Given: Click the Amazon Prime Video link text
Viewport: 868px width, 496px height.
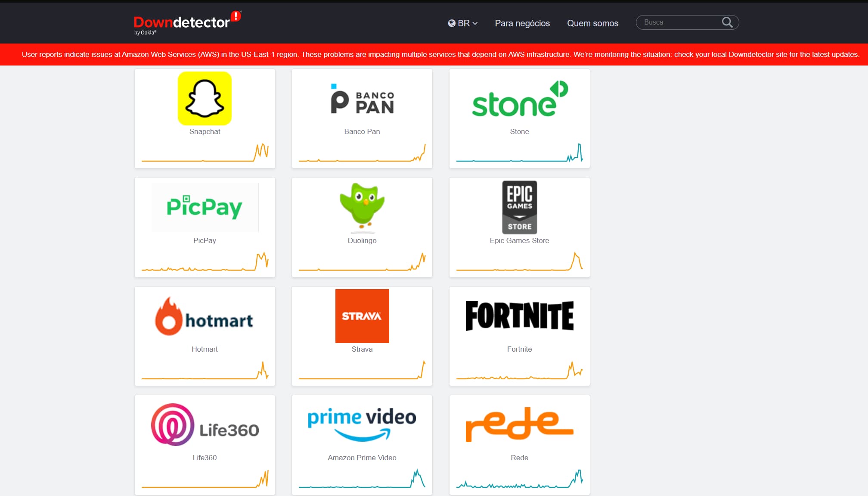Looking at the screenshot, I should pos(362,458).
